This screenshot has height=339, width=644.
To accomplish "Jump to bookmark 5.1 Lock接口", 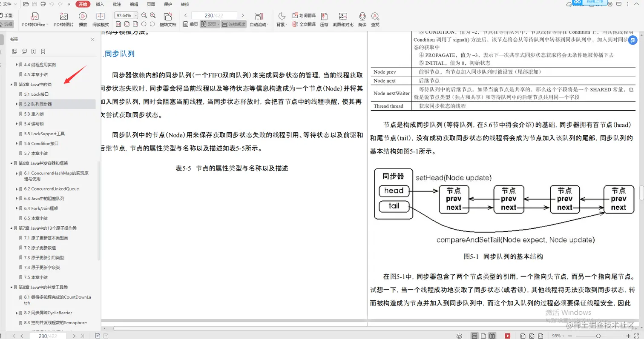I will pos(36,94).
